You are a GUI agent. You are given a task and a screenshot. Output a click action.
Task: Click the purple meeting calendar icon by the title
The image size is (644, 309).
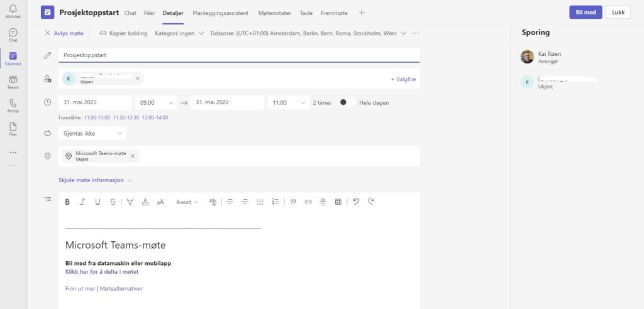coord(48,13)
